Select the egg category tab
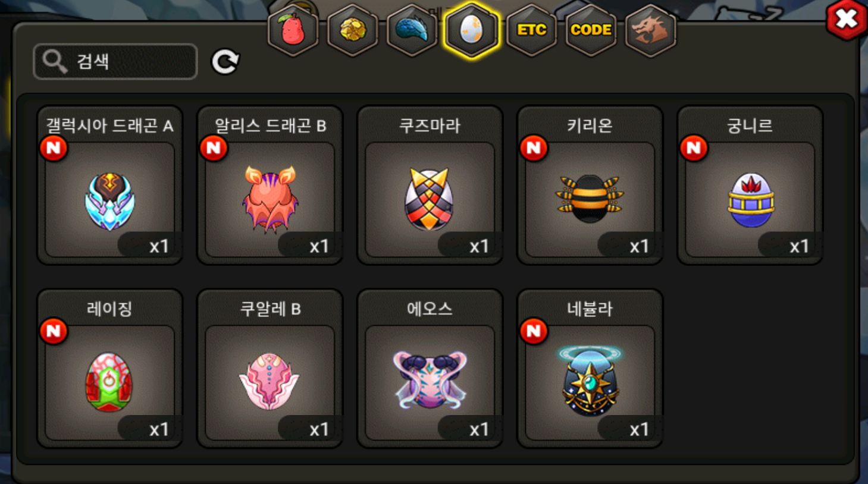868x484 pixels. (471, 30)
